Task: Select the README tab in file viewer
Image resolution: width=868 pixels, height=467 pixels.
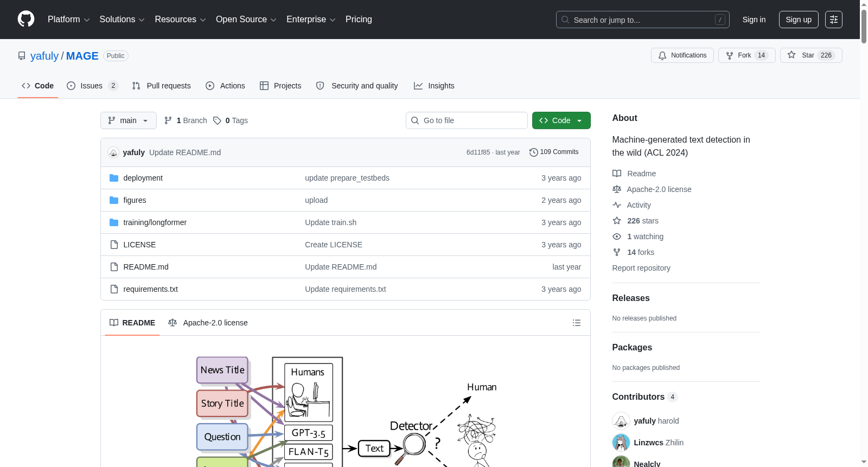Action: pos(132,323)
